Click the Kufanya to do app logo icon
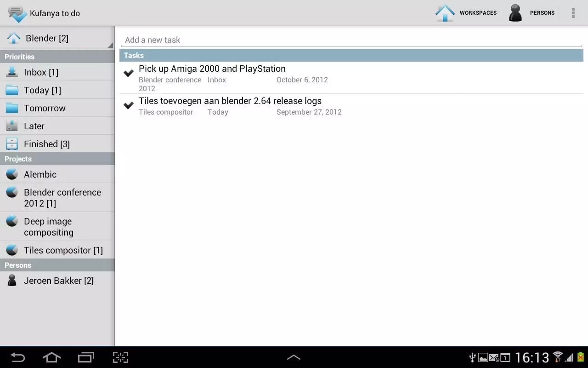This screenshot has height=368, width=588. 17,13
